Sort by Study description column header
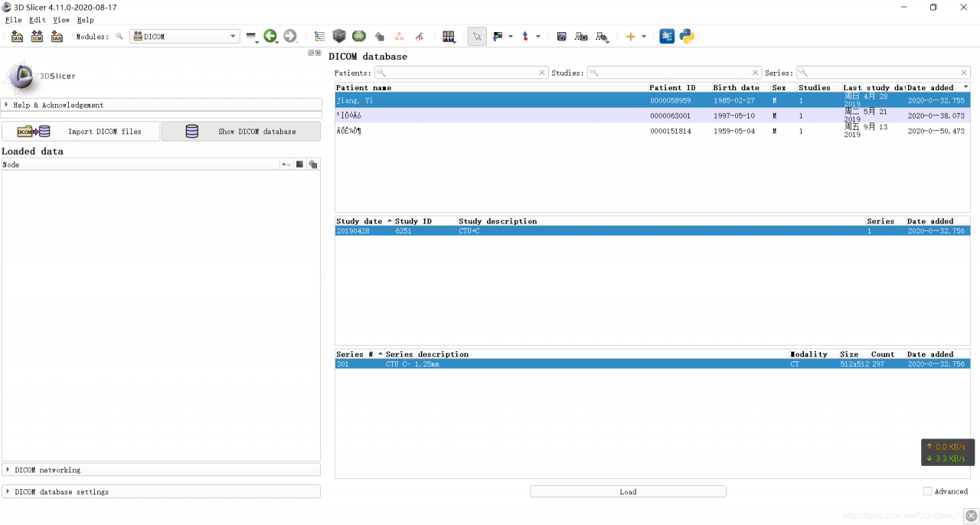 (x=661, y=221)
